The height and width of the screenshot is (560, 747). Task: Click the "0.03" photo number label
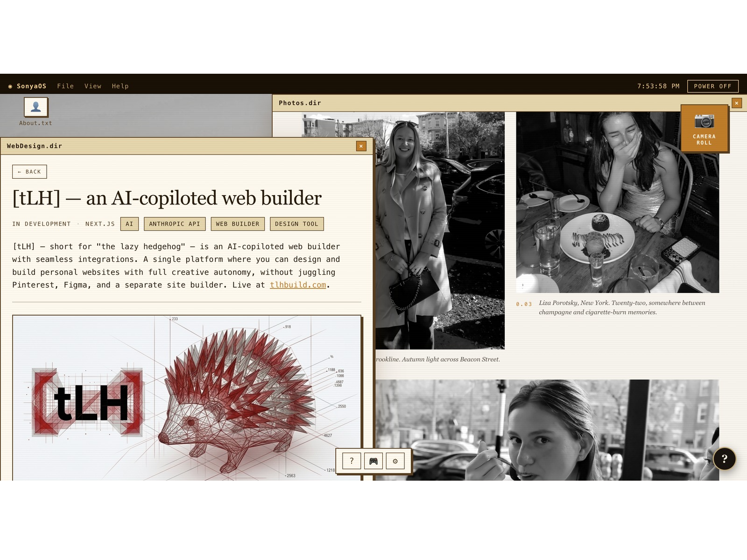tap(524, 304)
